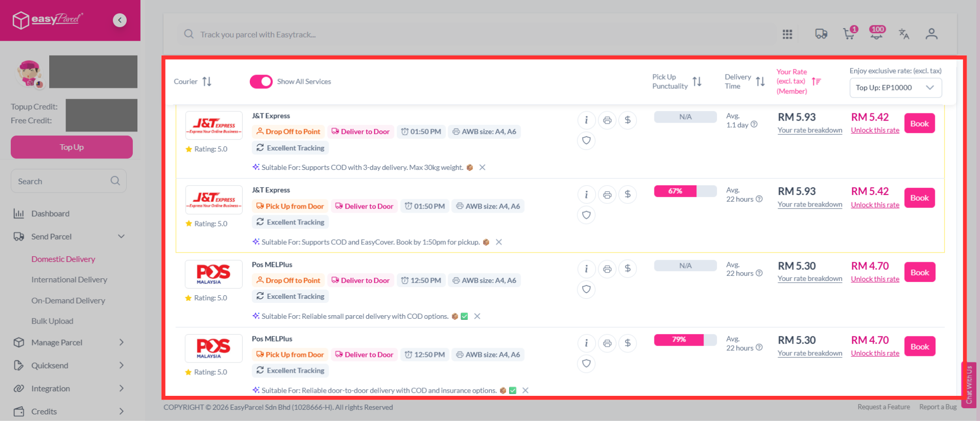Focus the Easytrack parcel tracking field
Screen dimensions: 980x421
[x=477, y=34]
